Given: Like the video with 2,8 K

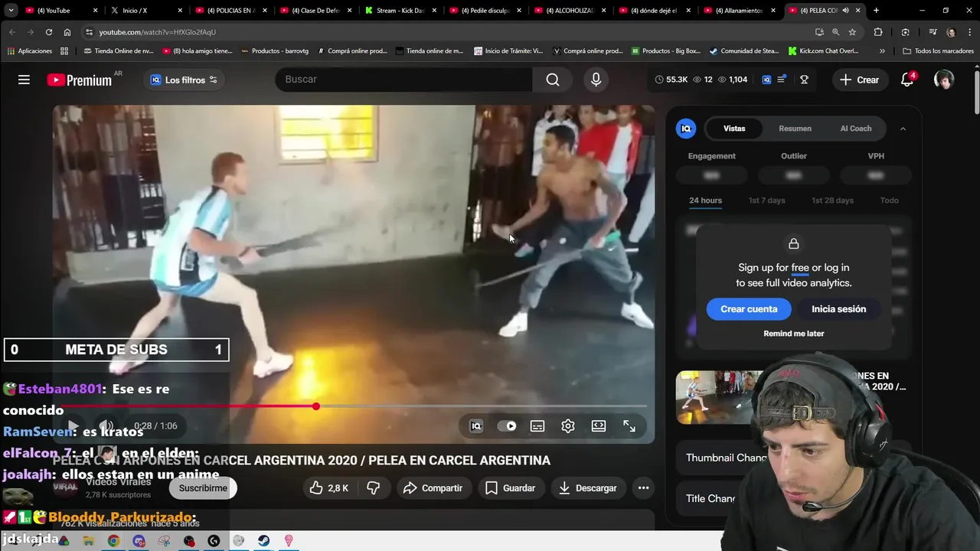Looking at the screenshot, I should click(329, 488).
